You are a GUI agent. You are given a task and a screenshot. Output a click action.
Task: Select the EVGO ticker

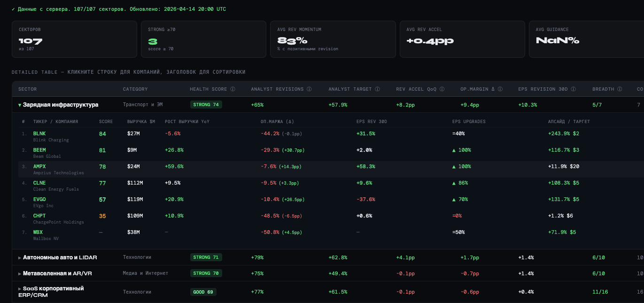[x=39, y=199]
